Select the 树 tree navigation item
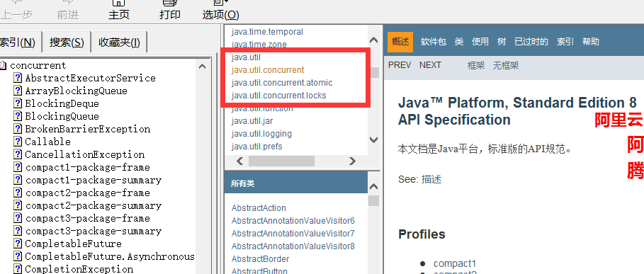The height and width of the screenshot is (274, 644). tap(502, 42)
